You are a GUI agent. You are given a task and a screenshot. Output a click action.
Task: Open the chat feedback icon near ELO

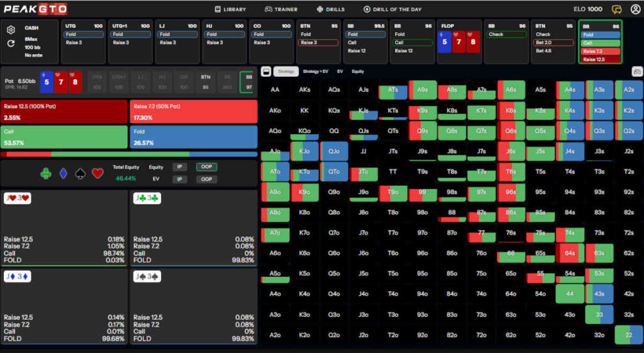point(616,9)
